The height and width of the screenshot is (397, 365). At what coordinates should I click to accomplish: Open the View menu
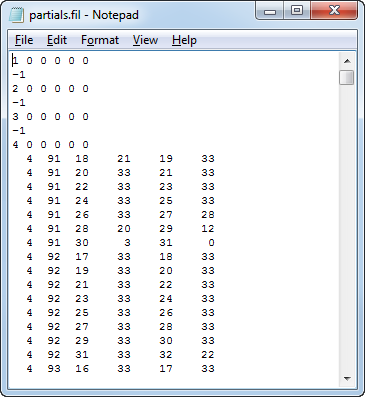click(x=145, y=40)
